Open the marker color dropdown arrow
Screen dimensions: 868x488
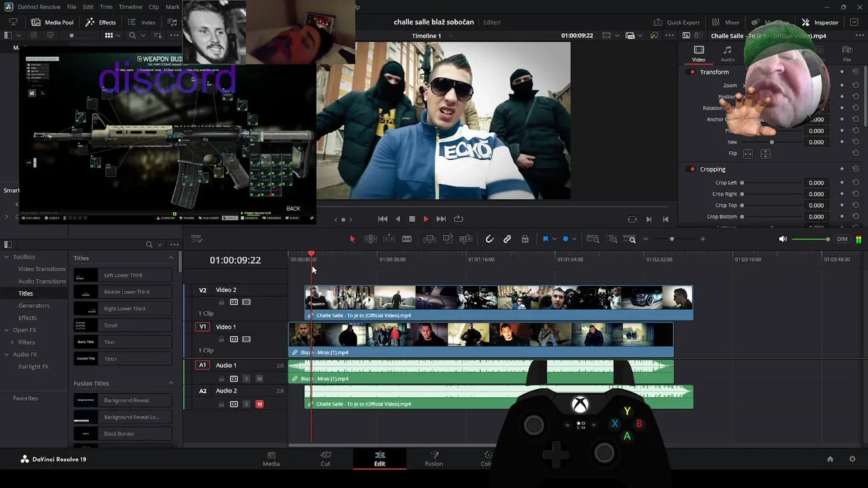pyautogui.click(x=575, y=239)
